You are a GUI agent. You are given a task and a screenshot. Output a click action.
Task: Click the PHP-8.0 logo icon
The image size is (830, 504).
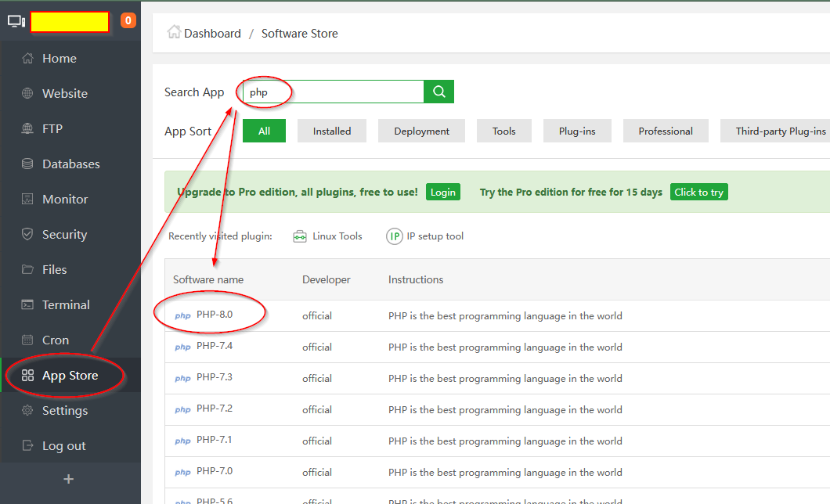182,316
